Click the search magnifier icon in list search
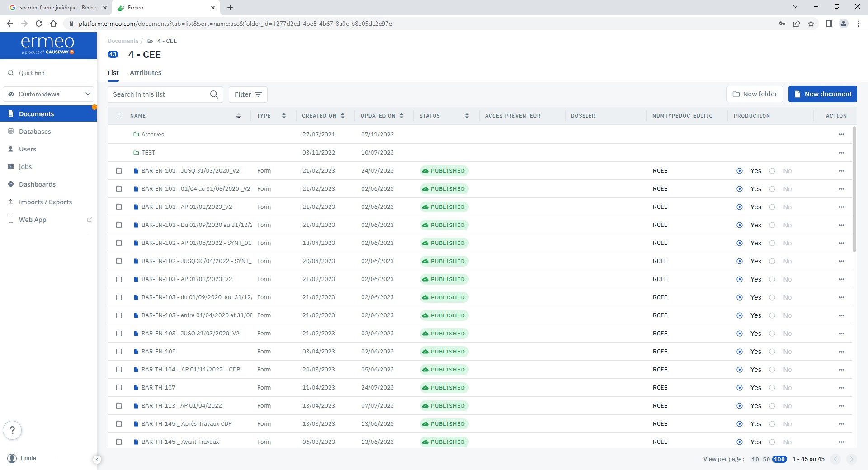 coord(214,94)
